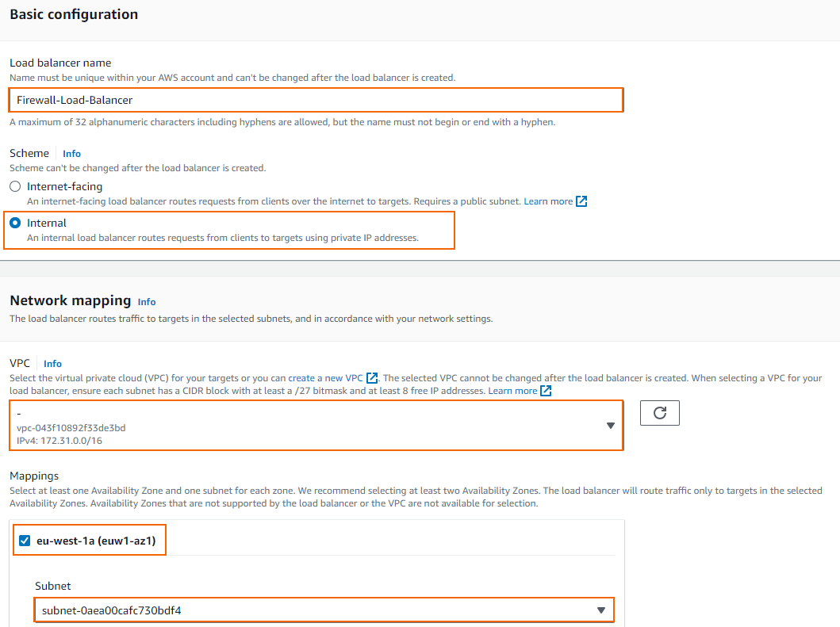Click the Basic configuration heading
The width and height of the screenshot is (840, 627).
tap(74, 14)
